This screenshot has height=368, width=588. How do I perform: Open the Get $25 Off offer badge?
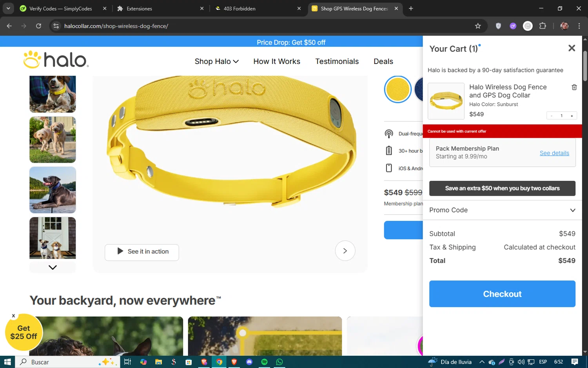(x=24, y=332)
